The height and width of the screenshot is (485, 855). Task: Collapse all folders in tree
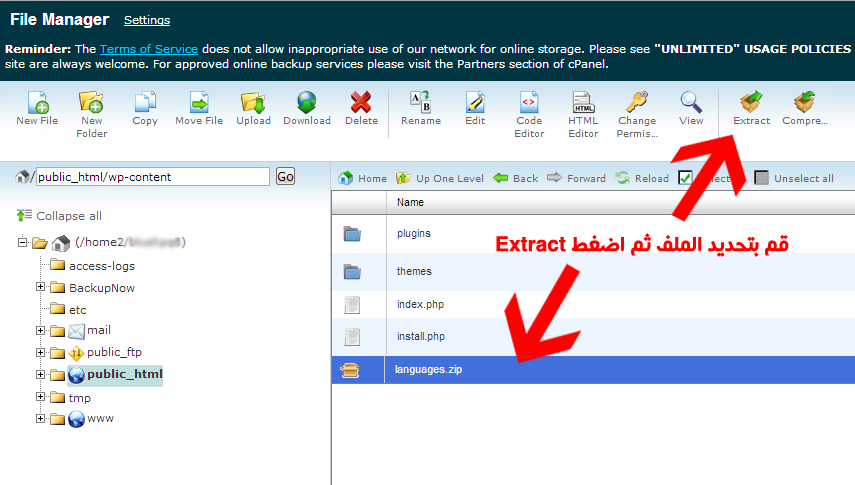point(60,216)
